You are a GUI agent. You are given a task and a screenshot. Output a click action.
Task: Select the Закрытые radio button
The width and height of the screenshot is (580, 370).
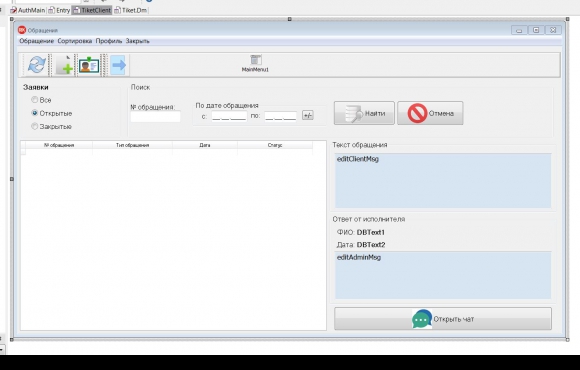tap(35, 126)
